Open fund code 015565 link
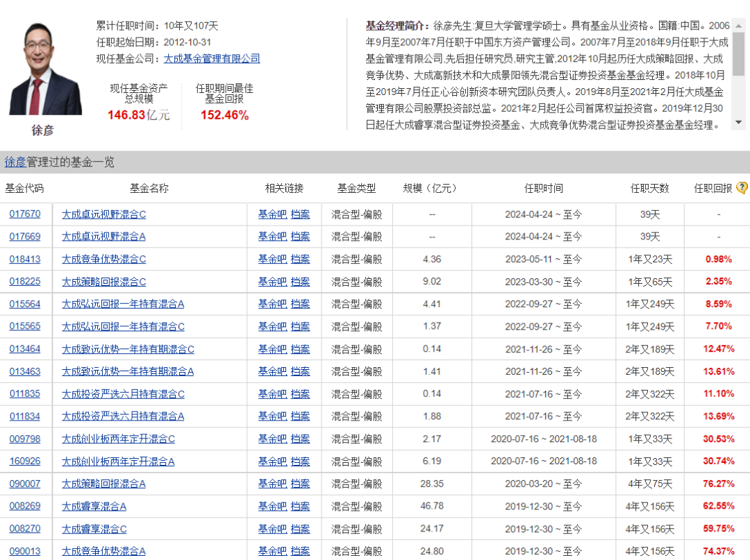This screenshot has height=560, width=750. [25, 326]
